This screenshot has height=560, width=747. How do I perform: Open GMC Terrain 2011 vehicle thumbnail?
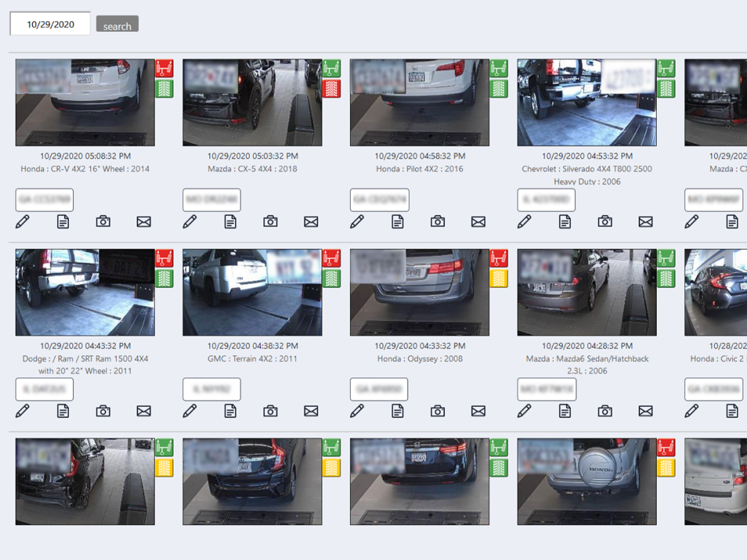252,292
